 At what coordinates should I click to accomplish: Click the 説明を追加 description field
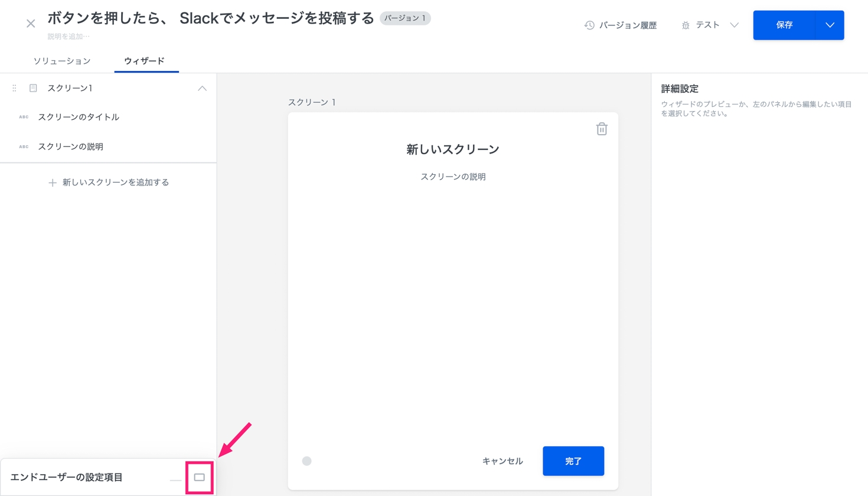point(68,37)
